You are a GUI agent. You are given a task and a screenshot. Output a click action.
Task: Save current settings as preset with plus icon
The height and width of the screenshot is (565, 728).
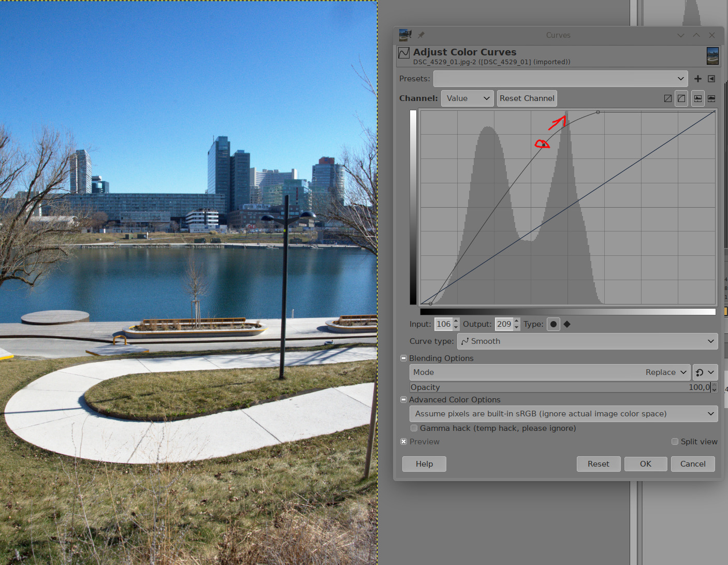698,79
